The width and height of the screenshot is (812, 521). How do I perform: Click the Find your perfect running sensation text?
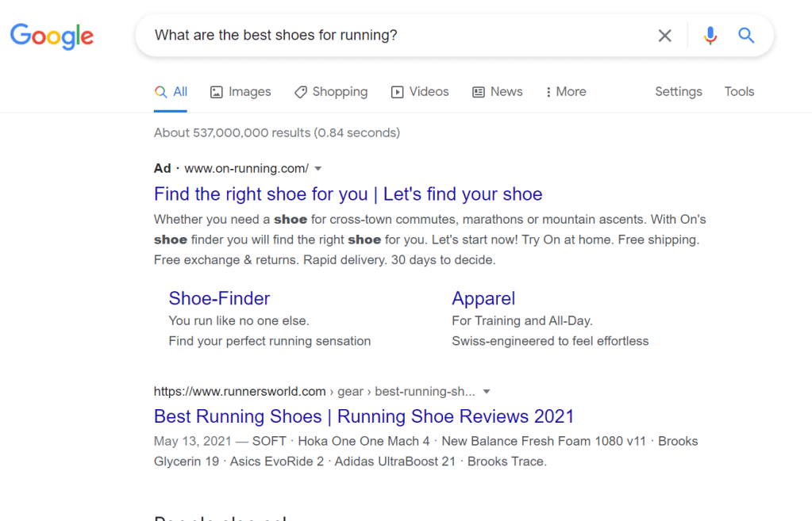pyautogui.click(x=270, y=342)
